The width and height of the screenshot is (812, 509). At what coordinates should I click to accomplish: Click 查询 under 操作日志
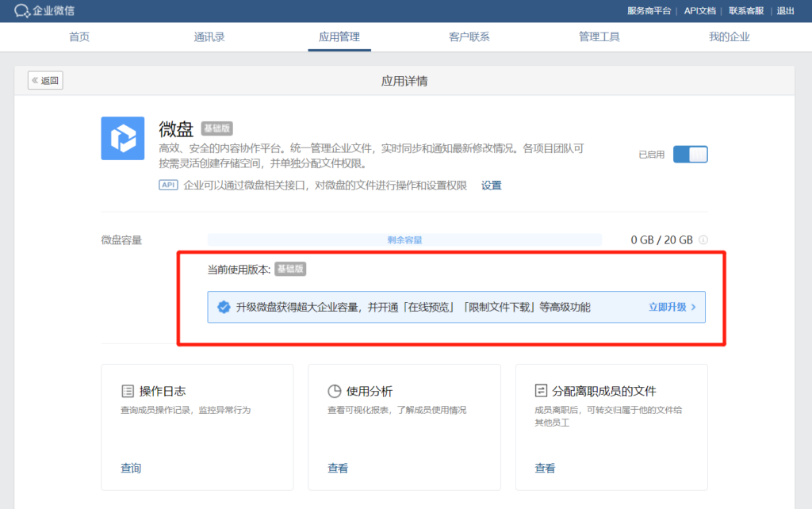131,468
